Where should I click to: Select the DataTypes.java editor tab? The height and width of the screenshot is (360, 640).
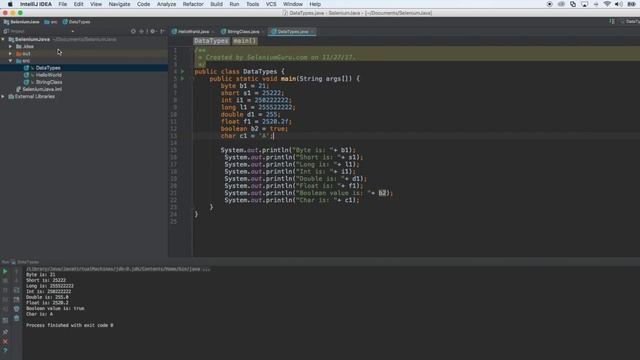[292, 31]
